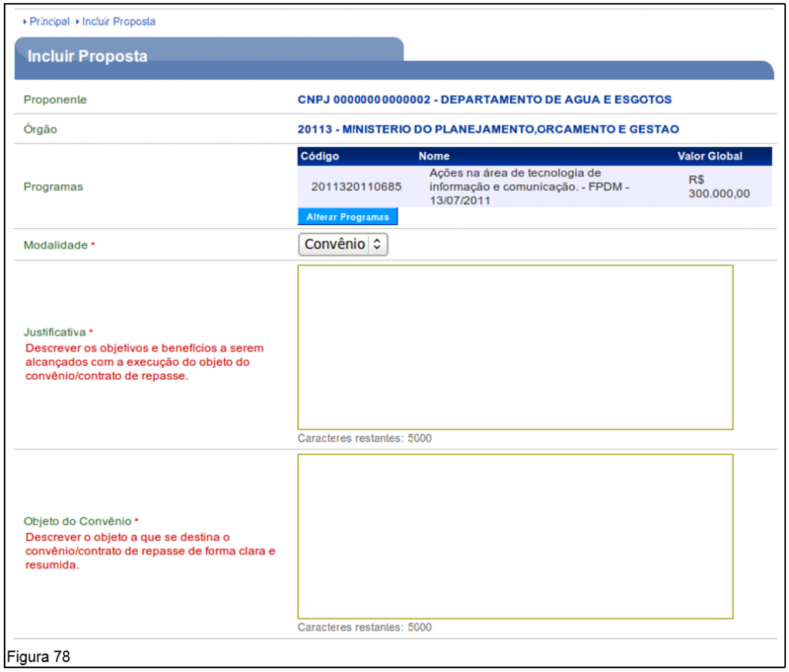Select the Incluir Proposta header tab

[x=87, y=57]
